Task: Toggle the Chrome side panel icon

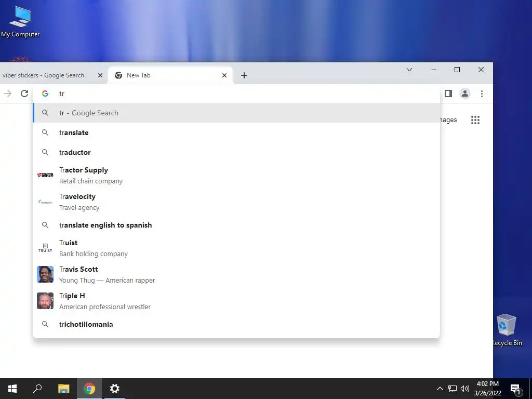Action: (x=448, y=94)
